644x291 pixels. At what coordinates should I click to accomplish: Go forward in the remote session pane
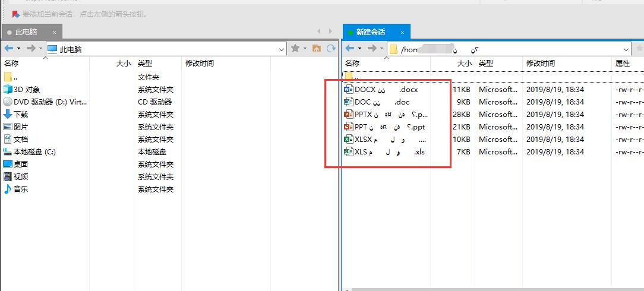(x=372, y=49)
